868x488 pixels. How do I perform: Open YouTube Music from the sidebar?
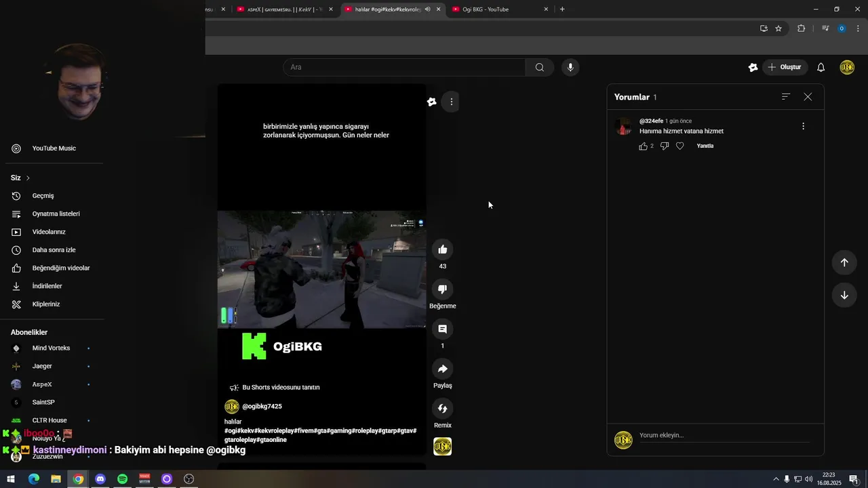pyautogui.click(x=53, y=148)
